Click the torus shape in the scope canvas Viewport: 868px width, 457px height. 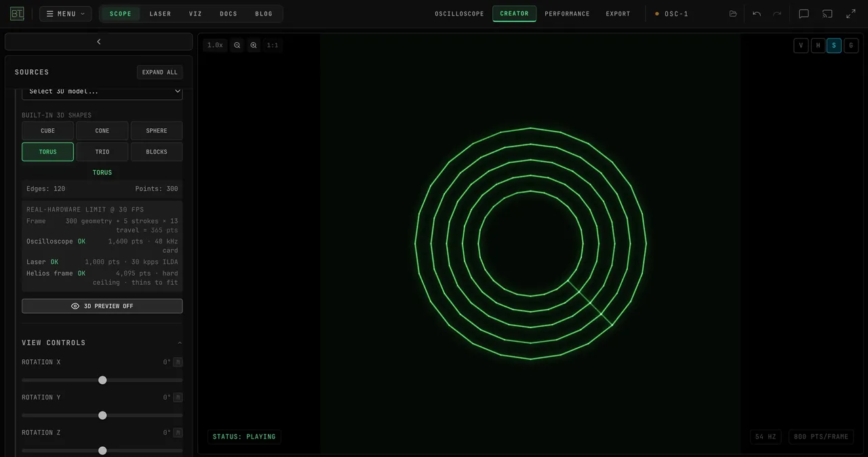531,243
